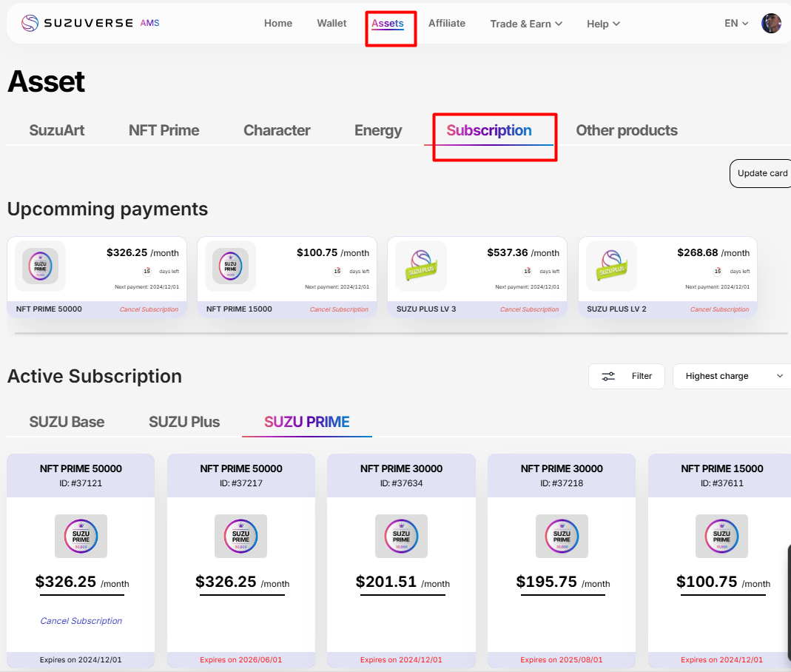This screenshot has height=672, width=791.
Task: Click the Suzuverse logo icon
Action: click(x=30, y=24)
